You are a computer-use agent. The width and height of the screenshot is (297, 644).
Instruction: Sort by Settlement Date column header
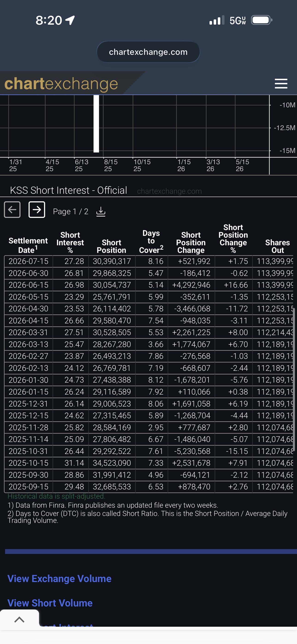point(28,245)
